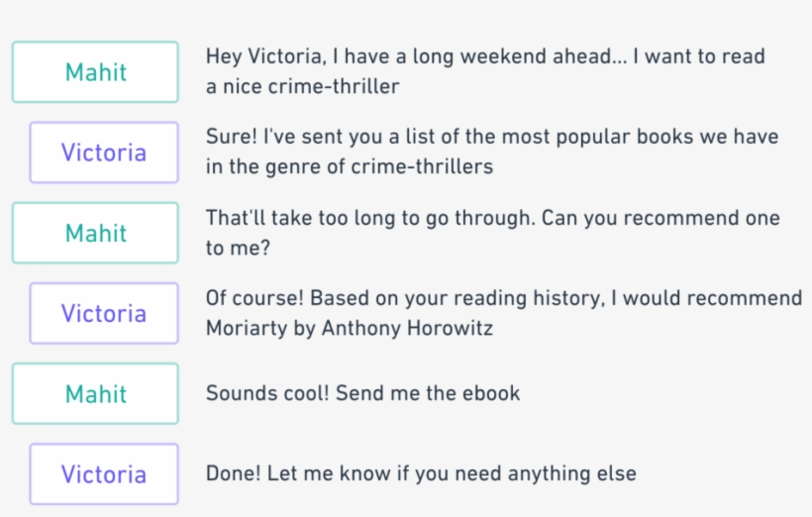Click Mahit's name tag beside "Sounds cool!" message
Screen dimensions: 812x517
click(x=96, y=393)
